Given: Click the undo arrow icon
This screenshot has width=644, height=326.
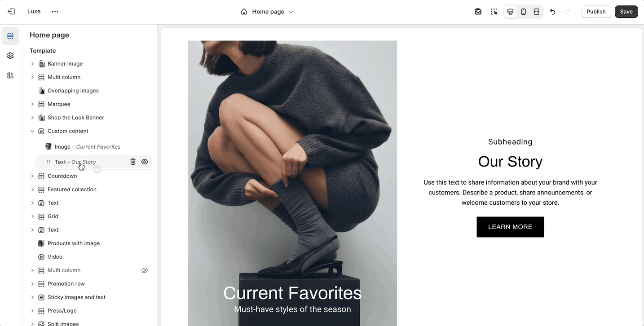Looking at the screenshot, I should [553, 12].
